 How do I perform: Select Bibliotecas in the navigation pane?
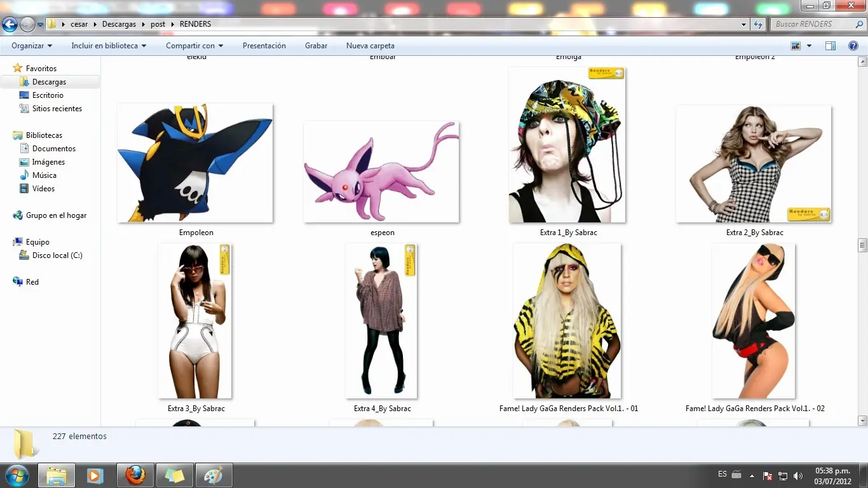click(44, 135)
